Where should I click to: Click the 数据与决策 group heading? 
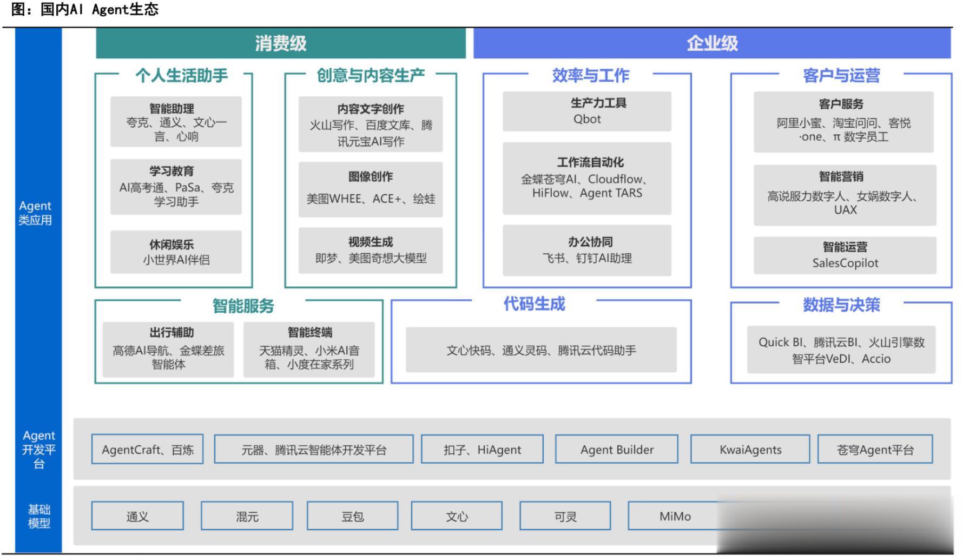coord(841,305)
